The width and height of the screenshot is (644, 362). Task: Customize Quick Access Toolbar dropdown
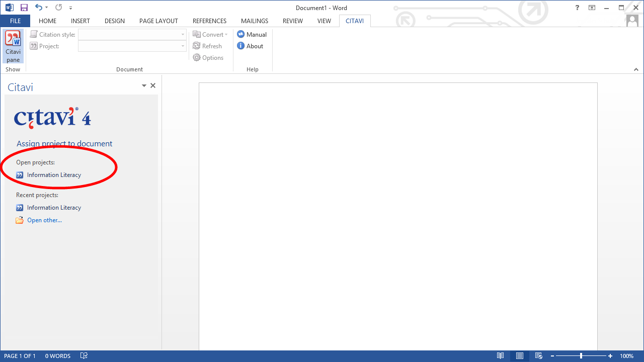coord(70,8)
